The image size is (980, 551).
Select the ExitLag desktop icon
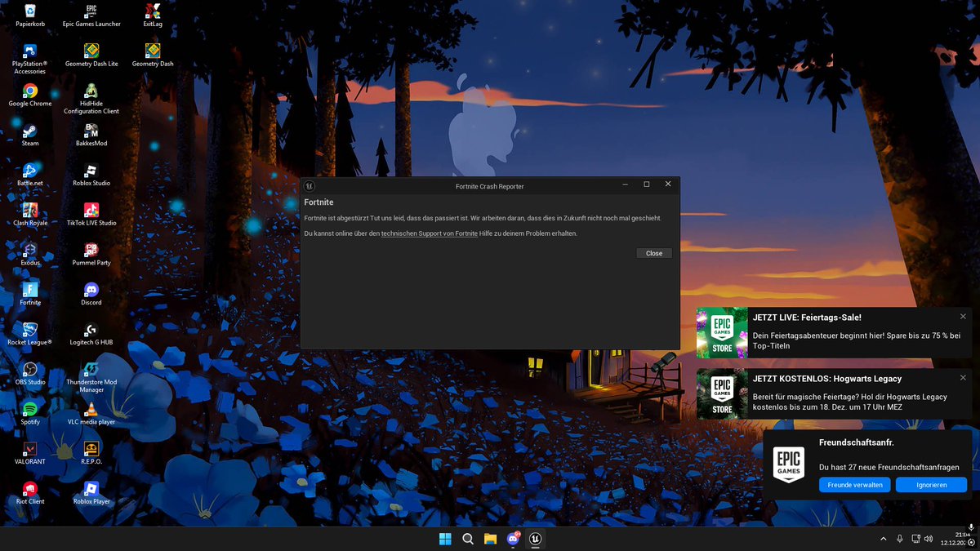tap(153, 15)
